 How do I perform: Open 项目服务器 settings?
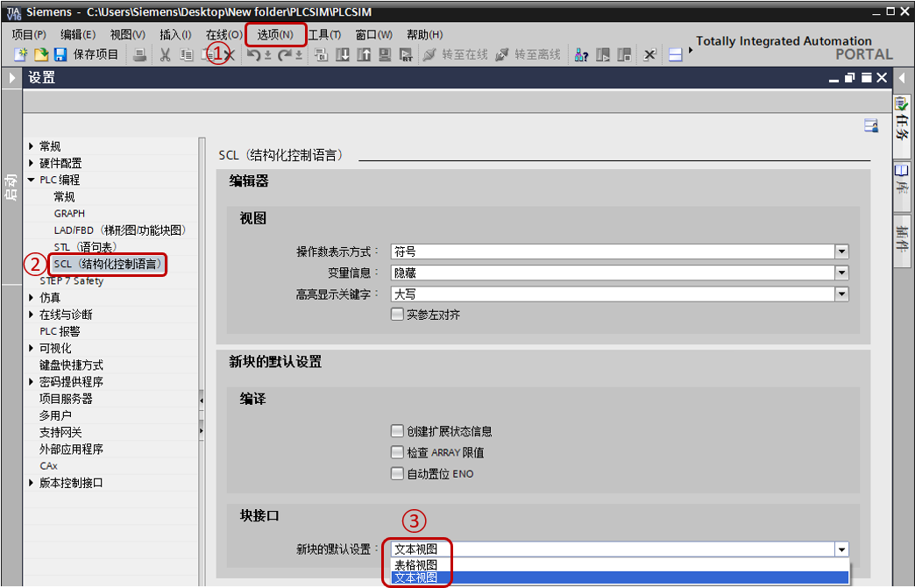tap(66, 399)
